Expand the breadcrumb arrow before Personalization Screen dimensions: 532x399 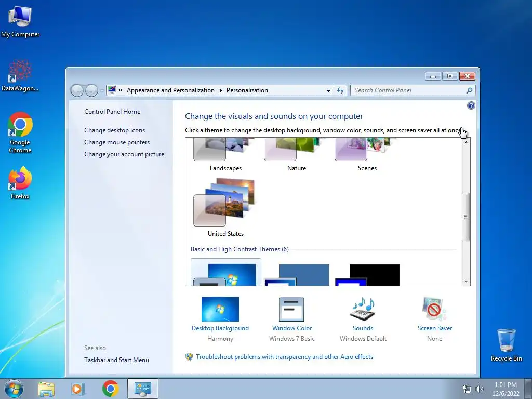(220, 90)
